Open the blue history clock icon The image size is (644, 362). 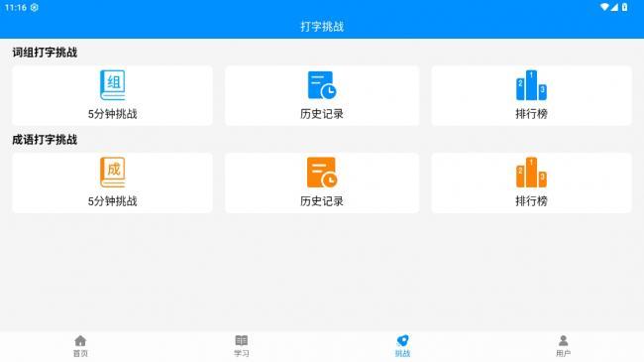(x=322, y=85)
